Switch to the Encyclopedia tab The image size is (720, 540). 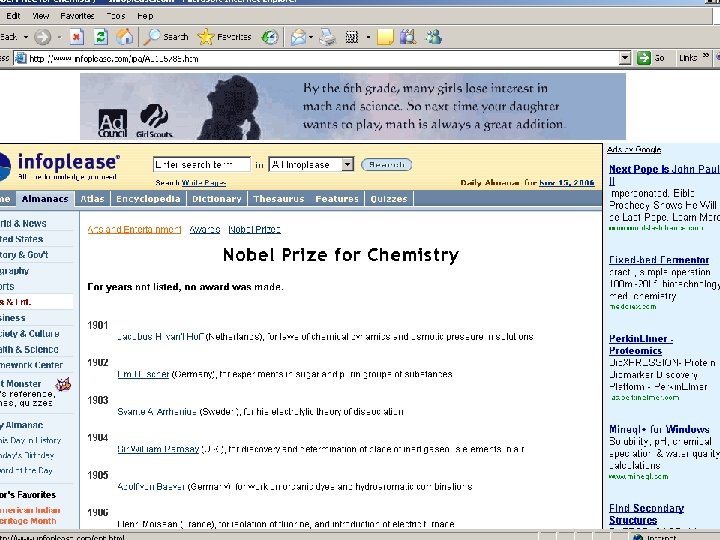[x=148, y=199]
